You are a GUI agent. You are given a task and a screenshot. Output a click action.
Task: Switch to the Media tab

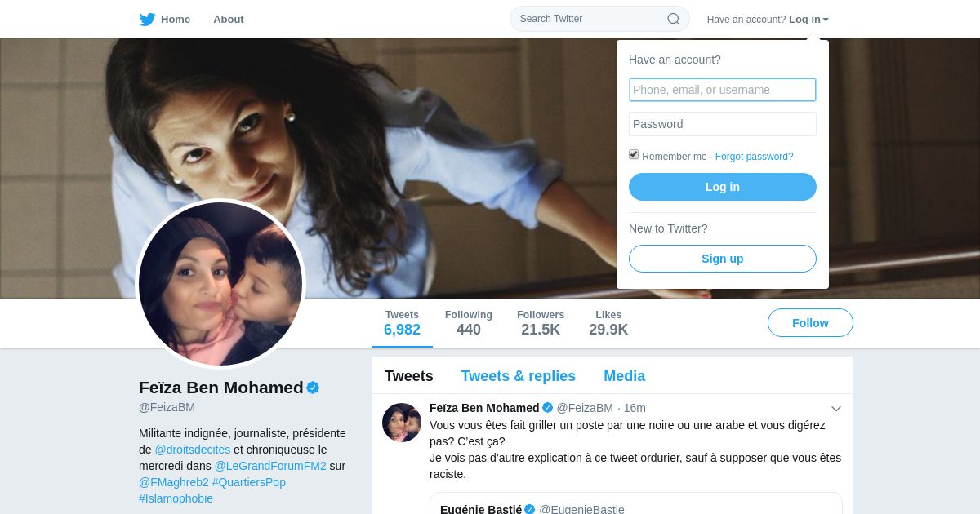(x=624, y=376)
